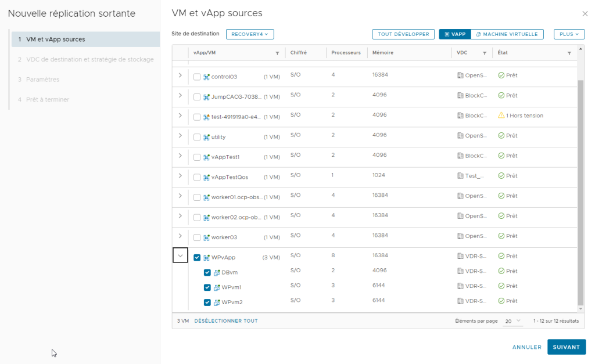Close the dialog with the X icon
This screenshot has height=364, width=595.
pyautogui.click(x=585, y=14)
